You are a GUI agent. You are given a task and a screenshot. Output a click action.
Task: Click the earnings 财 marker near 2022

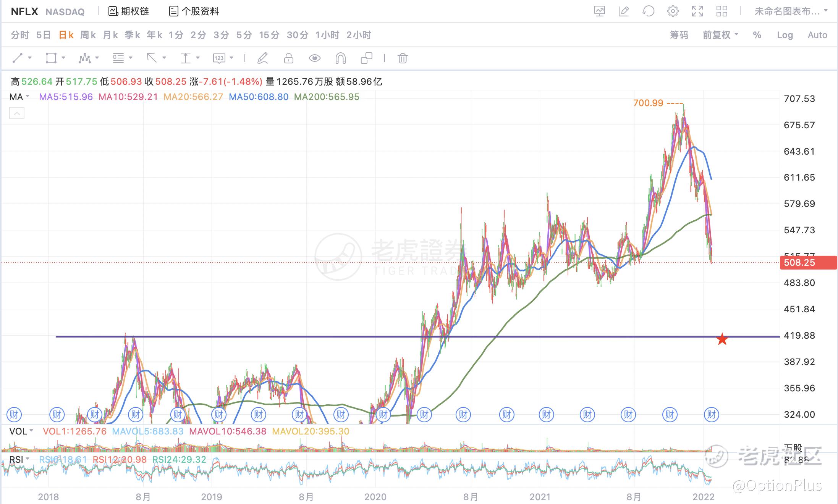(711, 414)
